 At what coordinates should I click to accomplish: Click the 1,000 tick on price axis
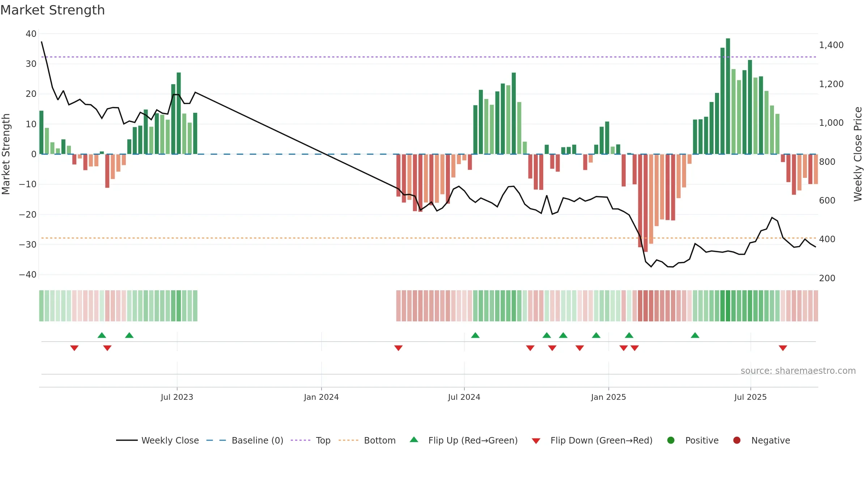click(831, 123)
